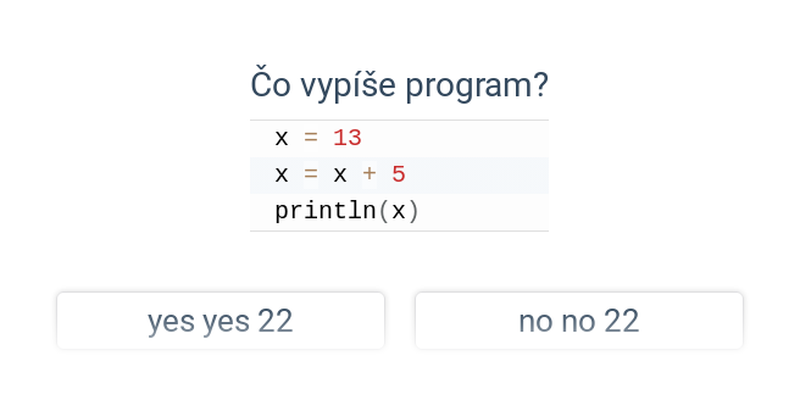Click the opening parenthesis after println

coord(384,212)
